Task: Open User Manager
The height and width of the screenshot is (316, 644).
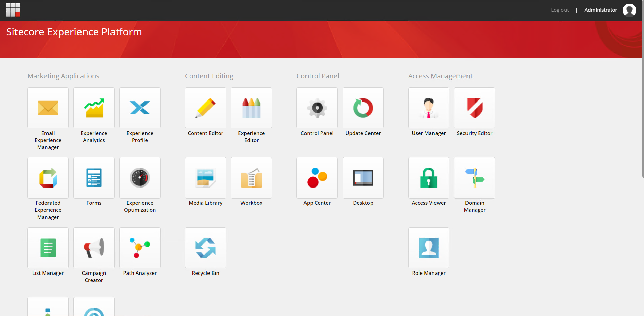Action: (429, 108)
